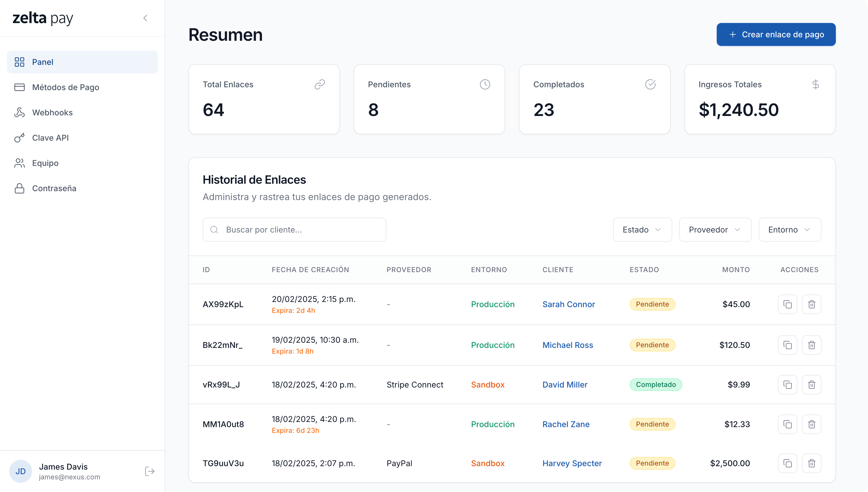Collapse the sidebar with the chevron
This screenshot has width=868, height=492.
pyautogui.click(x=146, y=18)
